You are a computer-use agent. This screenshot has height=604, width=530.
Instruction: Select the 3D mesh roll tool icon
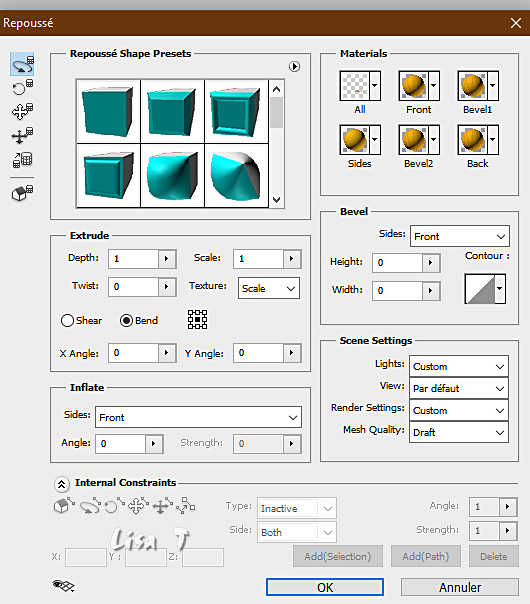click(x=22, y=87)
